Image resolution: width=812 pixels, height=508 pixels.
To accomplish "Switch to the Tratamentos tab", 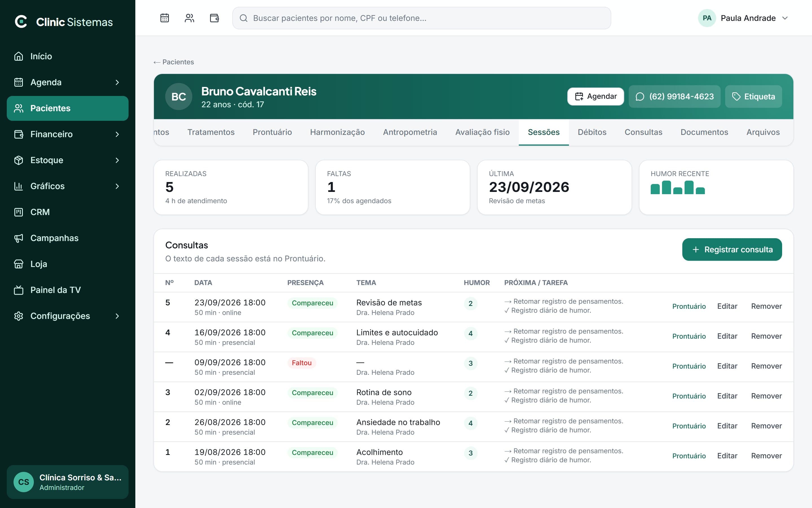I will 211,132.
